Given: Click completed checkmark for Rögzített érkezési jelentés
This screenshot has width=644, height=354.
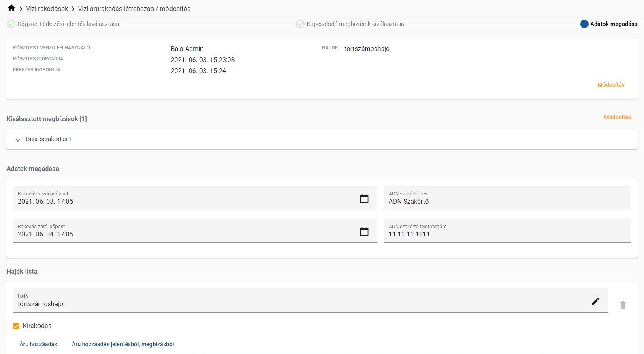Looking at the screenshot, I should tap(11, 24).
